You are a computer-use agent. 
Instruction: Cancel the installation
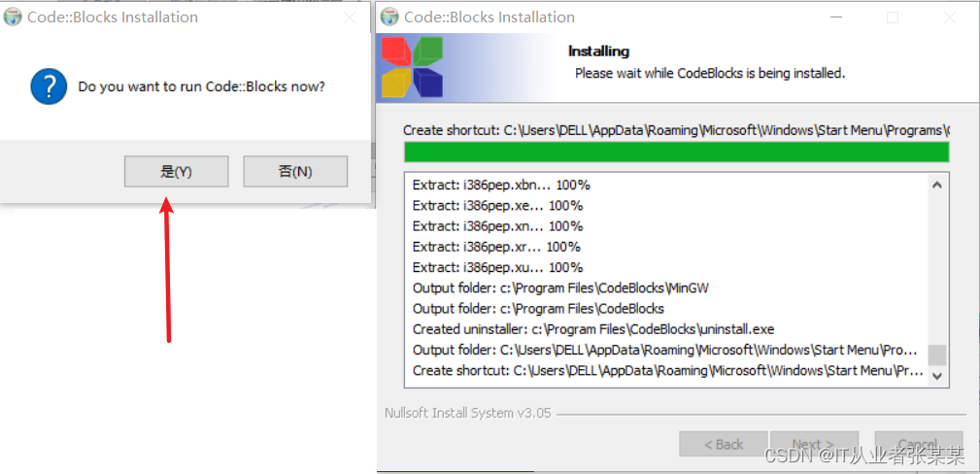918,445
